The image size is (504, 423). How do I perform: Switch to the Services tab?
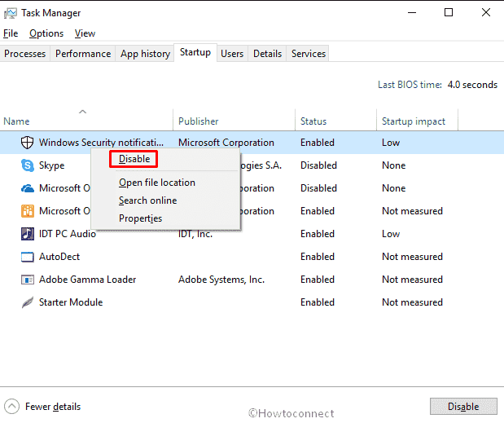click(309, 54)
